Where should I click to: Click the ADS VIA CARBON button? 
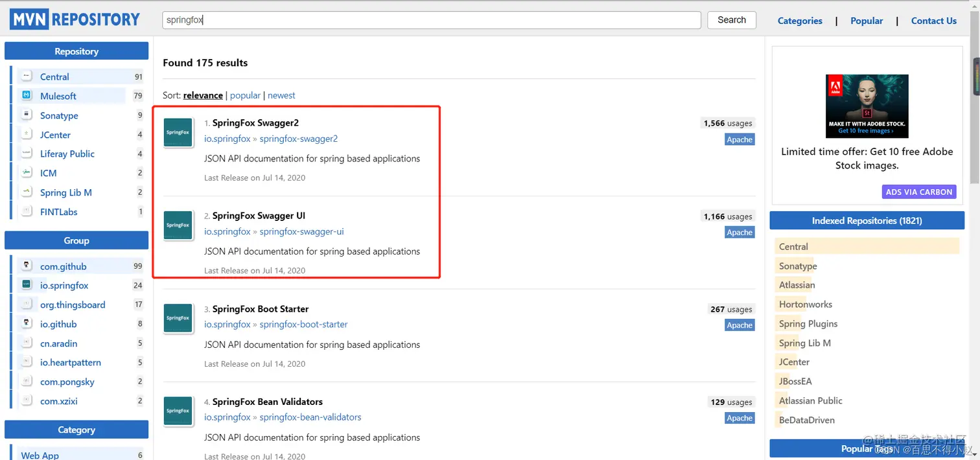point(919,192)
